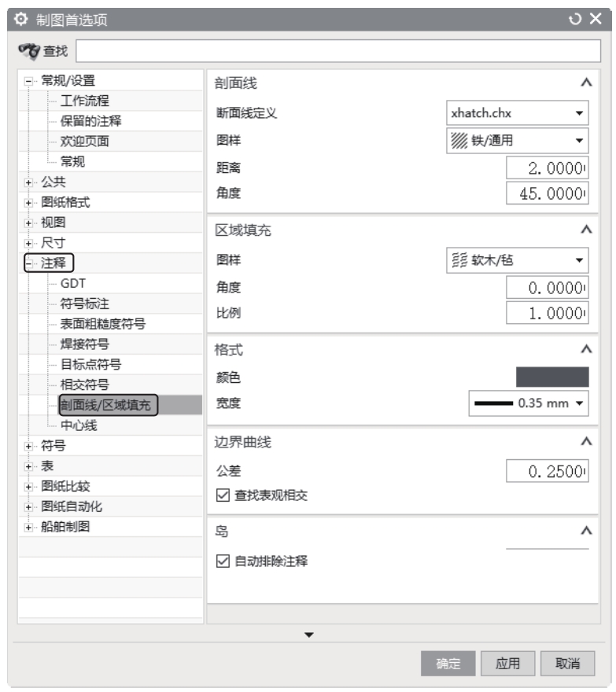Expand the 公共 tree node
This screenshot has height=692, width=616.
click(28, 182)
